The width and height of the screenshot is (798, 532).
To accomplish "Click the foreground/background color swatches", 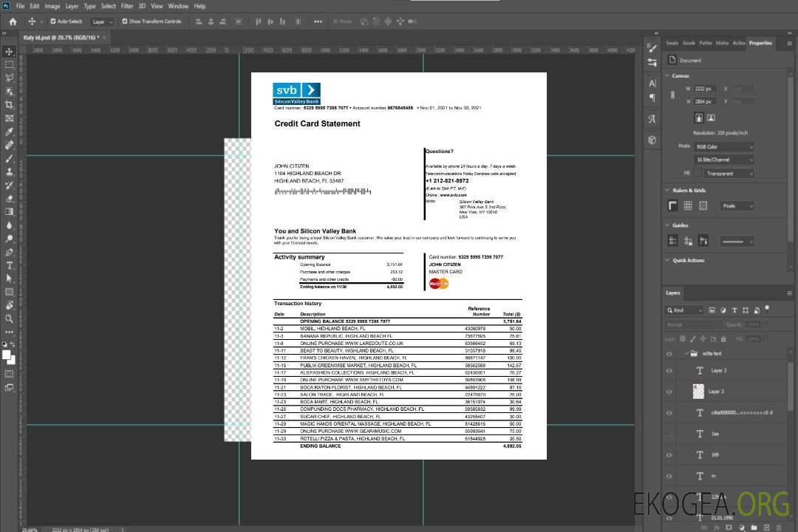I will coord(9,357).
